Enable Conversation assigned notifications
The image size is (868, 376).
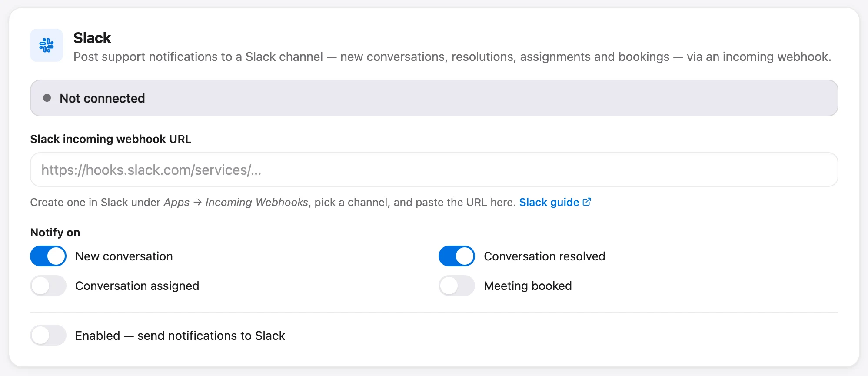(x=48, y=286)
